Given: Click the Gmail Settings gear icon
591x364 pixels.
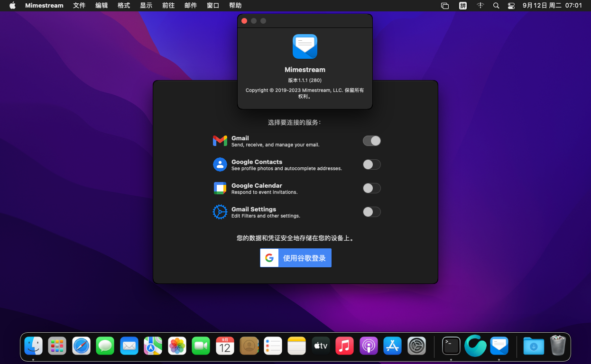Looking at the screenshot, I should pos(220,212).
